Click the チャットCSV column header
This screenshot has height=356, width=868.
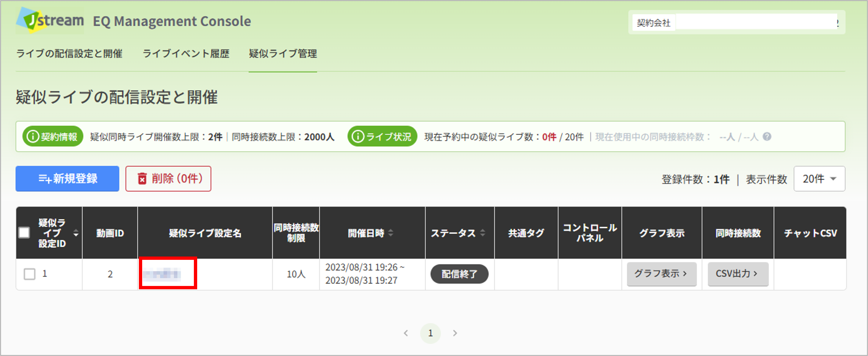click(x=810, y=233)
